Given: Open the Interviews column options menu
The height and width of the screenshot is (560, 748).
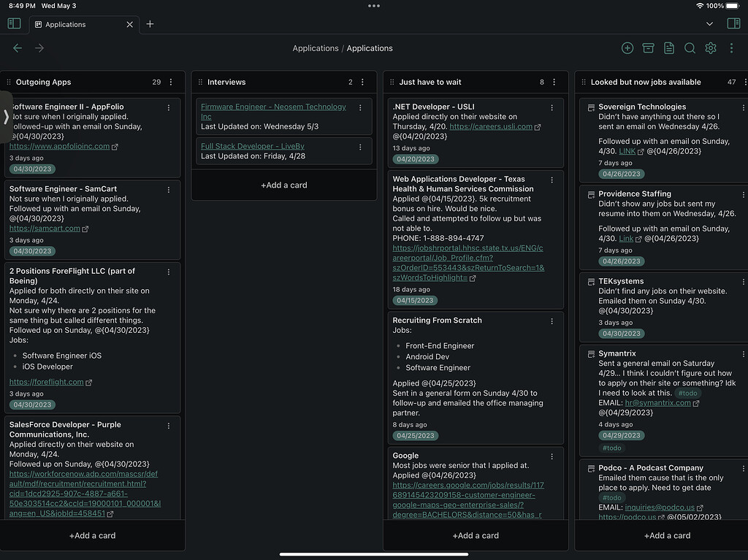Looking at the screenshot, I should [362, 82].
